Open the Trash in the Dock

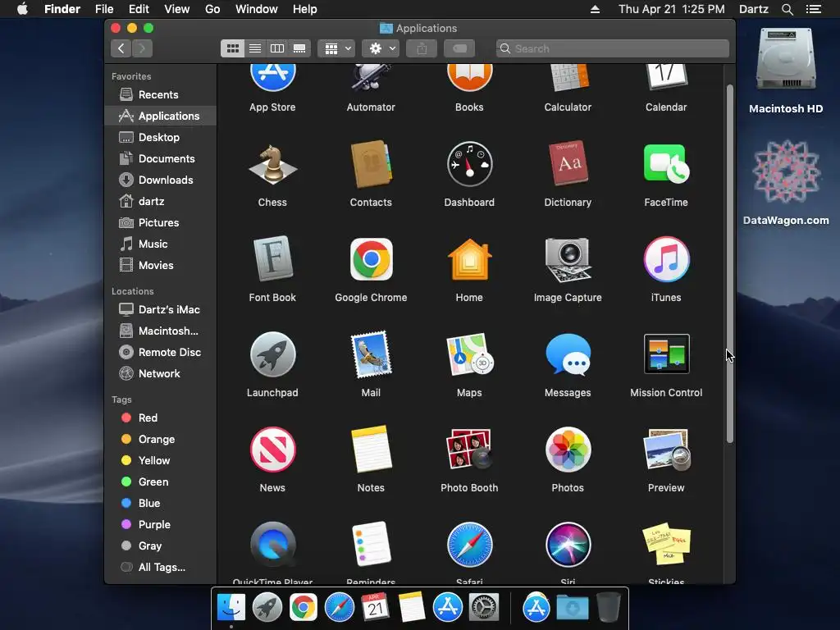point(609,608)
